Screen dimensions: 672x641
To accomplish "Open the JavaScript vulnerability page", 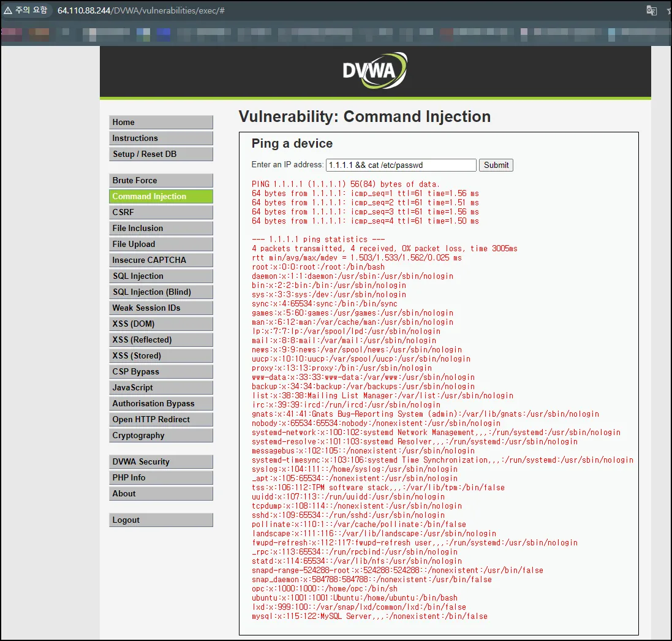I will coord(160,387).
